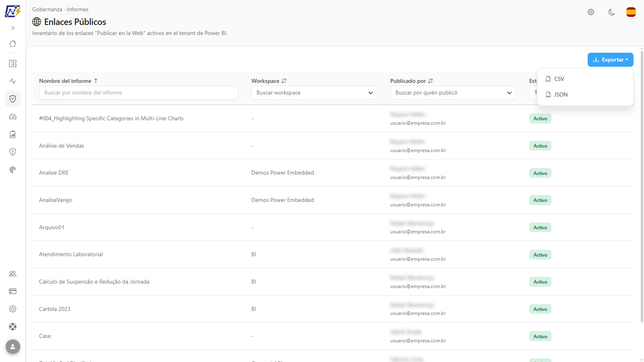This screenshot has width=644, height=362.
Task: Open the support lifebuoy sidebar icon
Action: click(13, 327)
